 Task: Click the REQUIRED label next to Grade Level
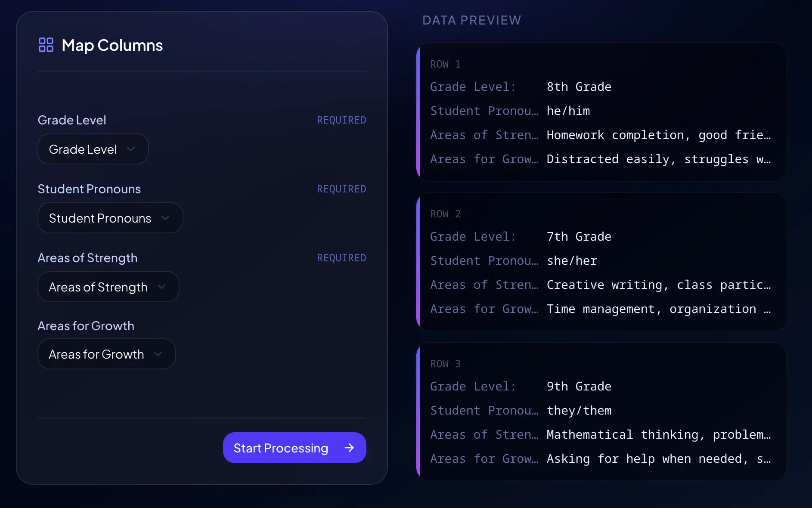coord(341,120)
